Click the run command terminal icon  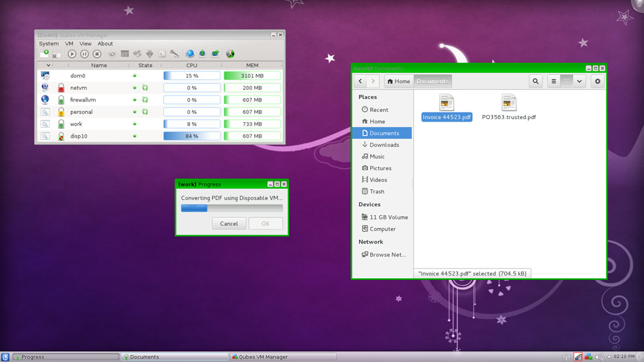tap(162, 54)
